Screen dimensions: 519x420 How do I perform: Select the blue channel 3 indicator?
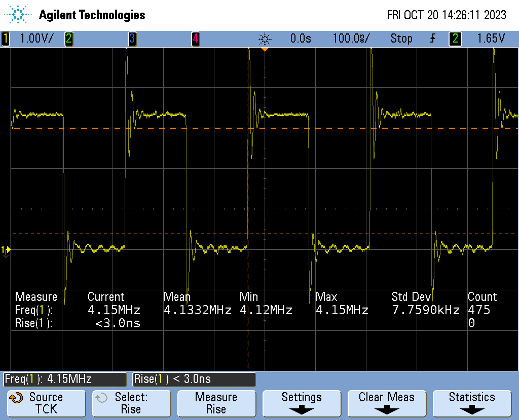click(x=132, y=39)
